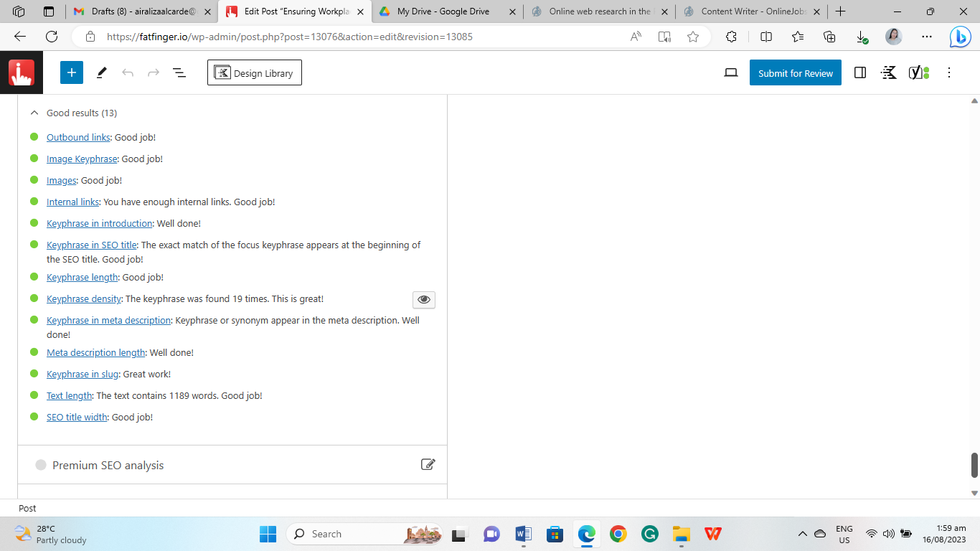Screen dimensions: 980x551
Task: Open the Text length assessment link
Action: tap(70, 395)
